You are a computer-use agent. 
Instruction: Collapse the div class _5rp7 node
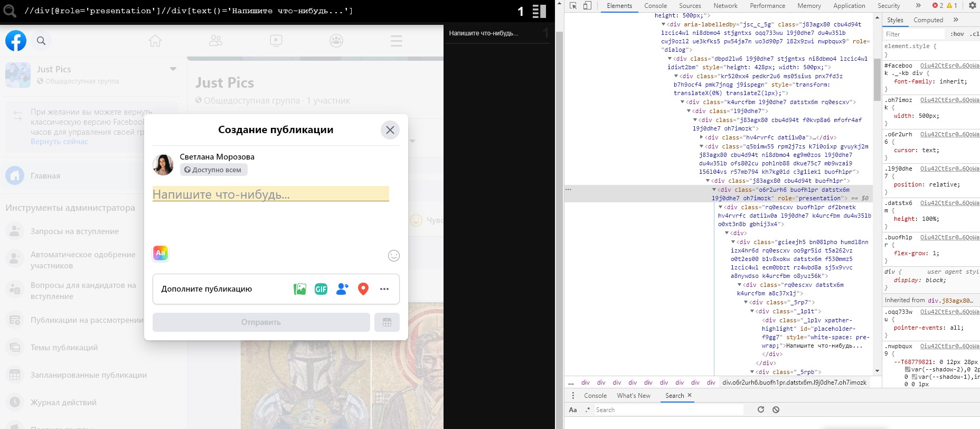pyautogui.click(x=746, y=302)
